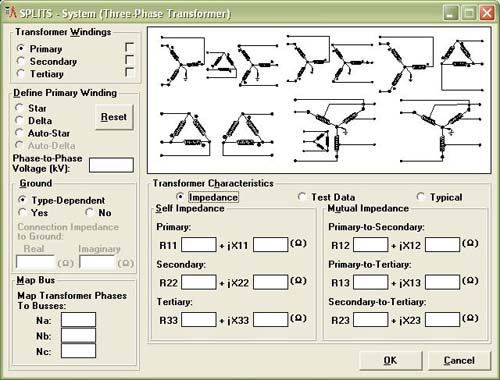Screen dimensions: 500x380
Task: Select the Test Data characteristics option
Action: 302,197
